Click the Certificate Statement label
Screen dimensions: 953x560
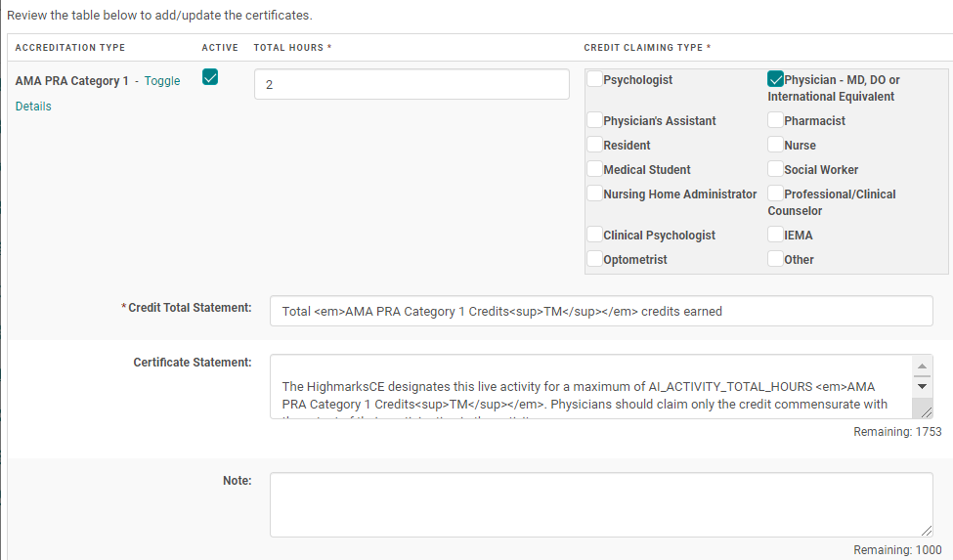click(192, 363)
